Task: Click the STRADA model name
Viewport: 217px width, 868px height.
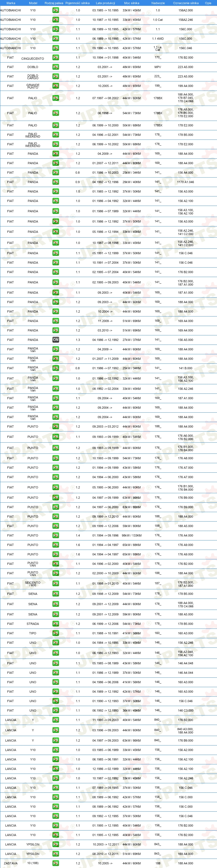Action: point(33,624)
